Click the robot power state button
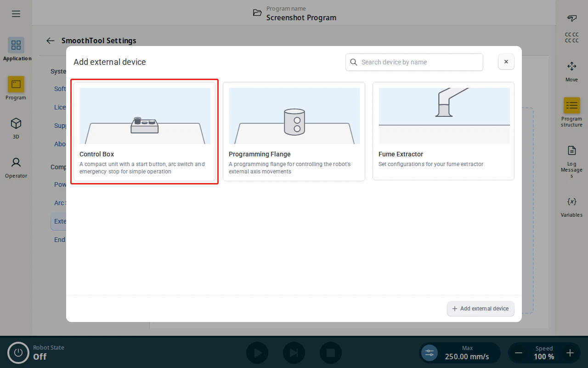The width and height of the screenshot is (588, 368). [18, 353]
